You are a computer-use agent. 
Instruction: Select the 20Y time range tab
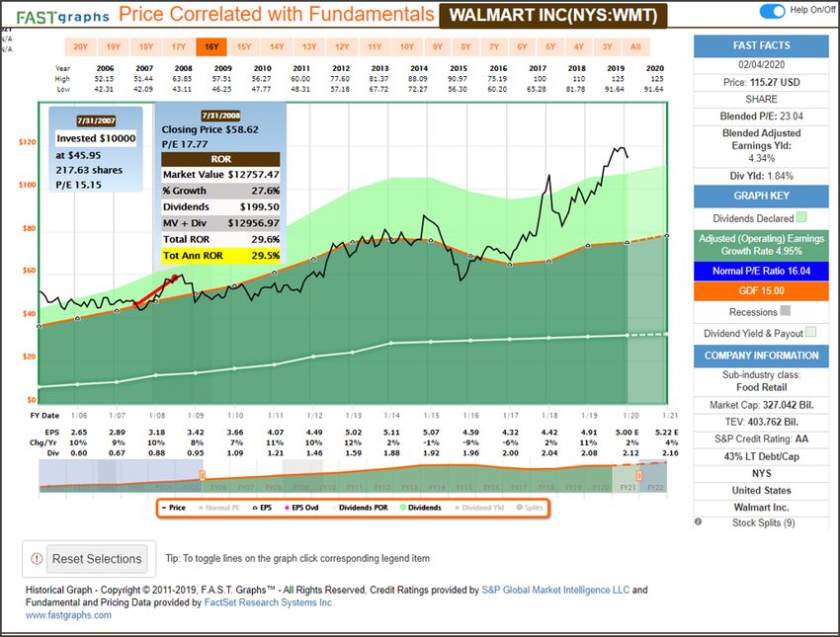81,46
